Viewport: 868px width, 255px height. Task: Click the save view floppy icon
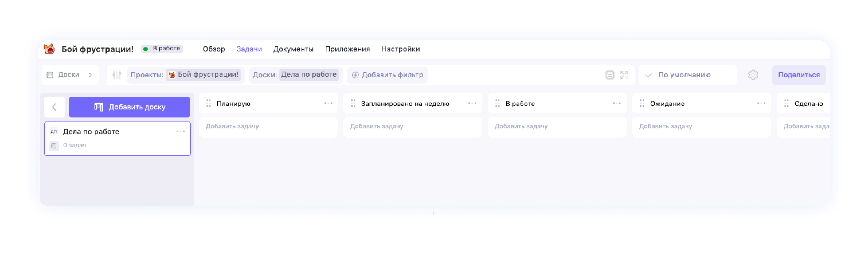(610, 75)
